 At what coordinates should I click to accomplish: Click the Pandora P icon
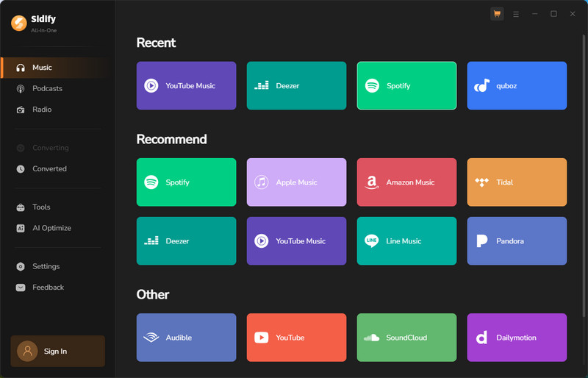coord(482,240)
